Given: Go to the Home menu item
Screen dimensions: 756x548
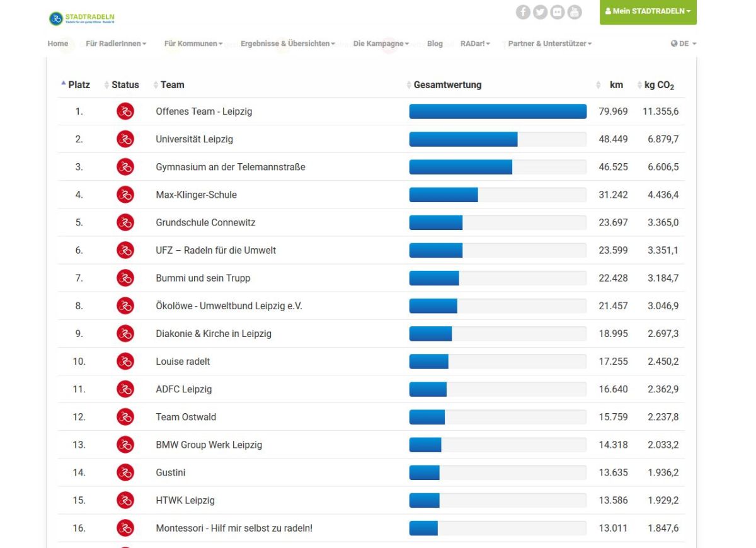Looking at the screenshot, I should click(58, 44).
